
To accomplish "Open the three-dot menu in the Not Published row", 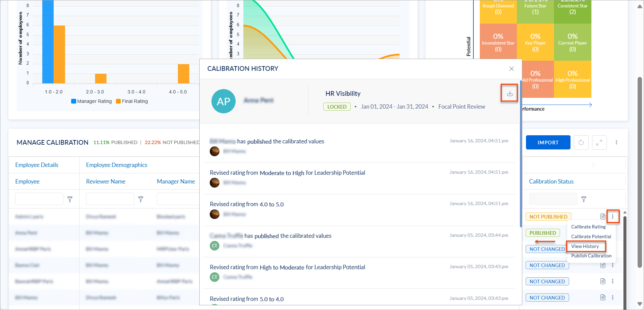I will (x=613, y=217).
